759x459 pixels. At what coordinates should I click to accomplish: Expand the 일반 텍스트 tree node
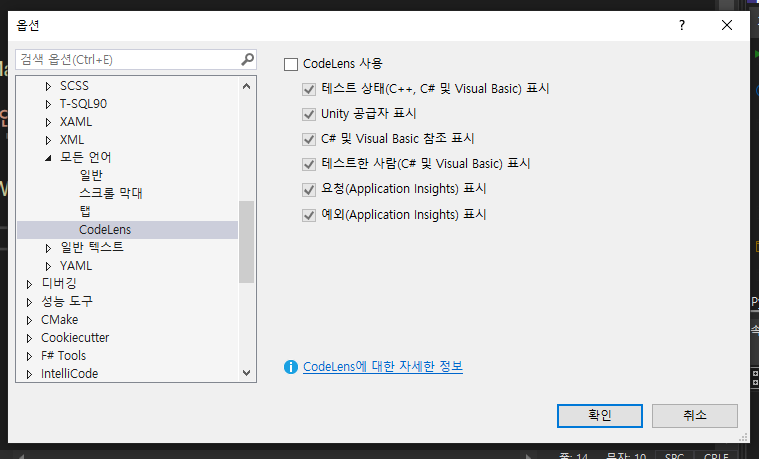(48, 248)
